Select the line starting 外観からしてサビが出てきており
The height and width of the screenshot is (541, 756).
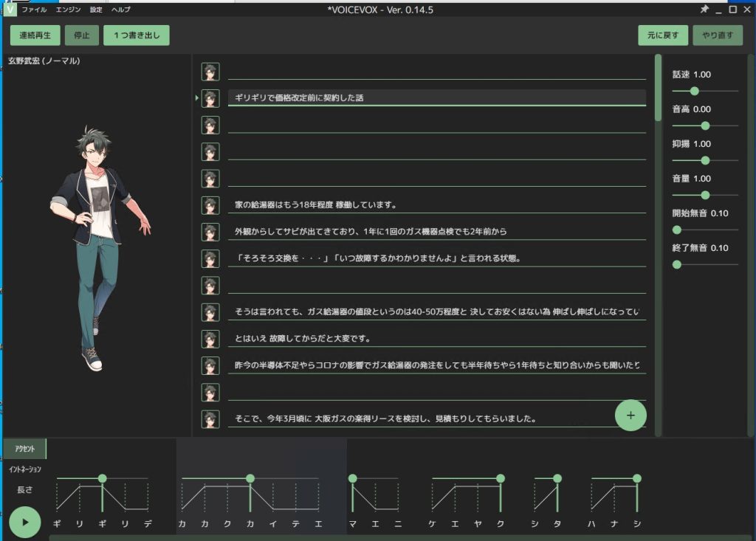pos(437,232)
